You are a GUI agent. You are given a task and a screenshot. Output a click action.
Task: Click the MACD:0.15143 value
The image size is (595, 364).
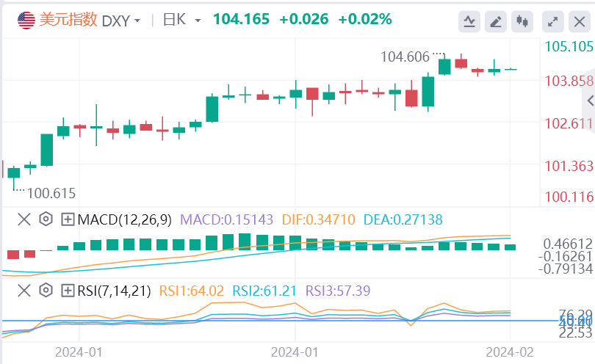(x=226, y=219)
